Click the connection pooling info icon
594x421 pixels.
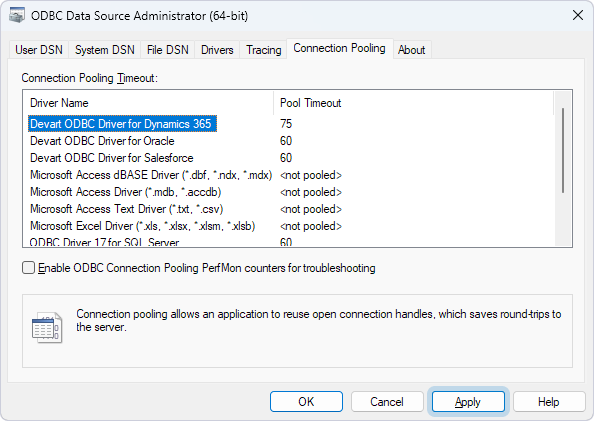pyautogui.click(x=47, y=327)
